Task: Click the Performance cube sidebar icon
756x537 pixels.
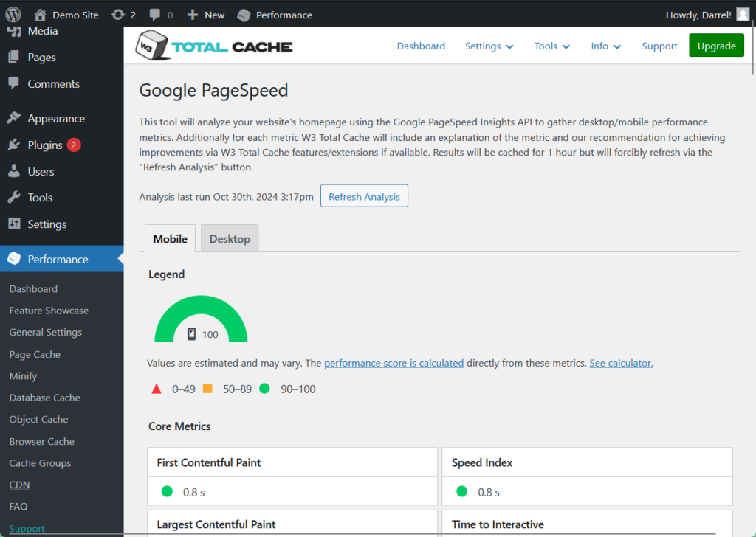Action: (x=14, y=259)
